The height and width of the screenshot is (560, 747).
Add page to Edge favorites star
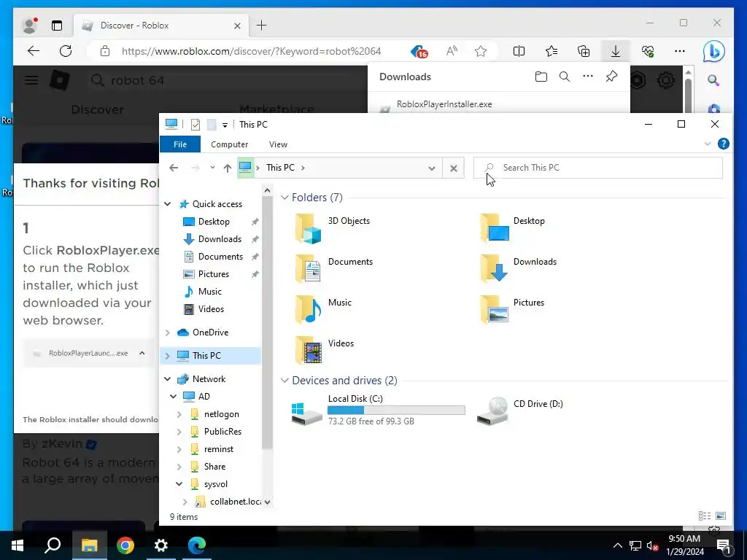481,51
